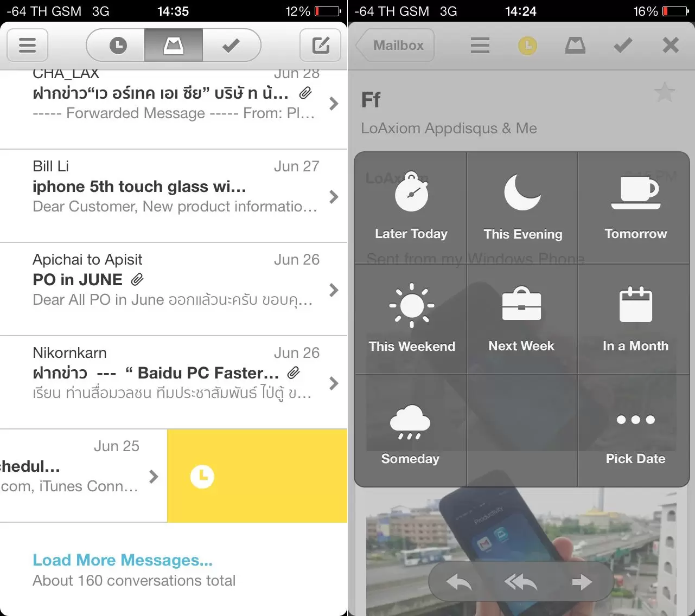The image size is (695, 616).
Task: Go back using the Mailbox button
Action: pyautogui.click(x=395, y=45)
